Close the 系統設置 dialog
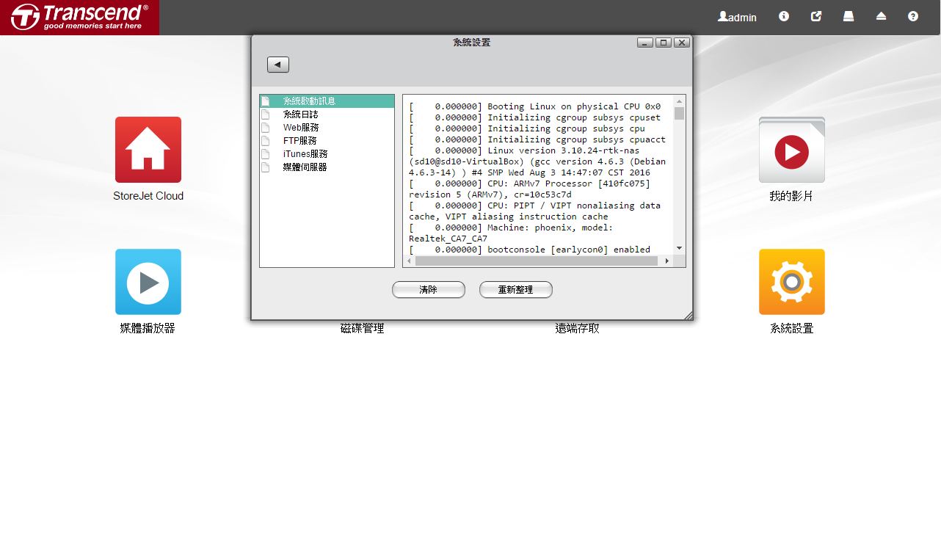Image resolution: width=941 pixels, height=560 pixels. pyautogui.click(x=682, y=43)
